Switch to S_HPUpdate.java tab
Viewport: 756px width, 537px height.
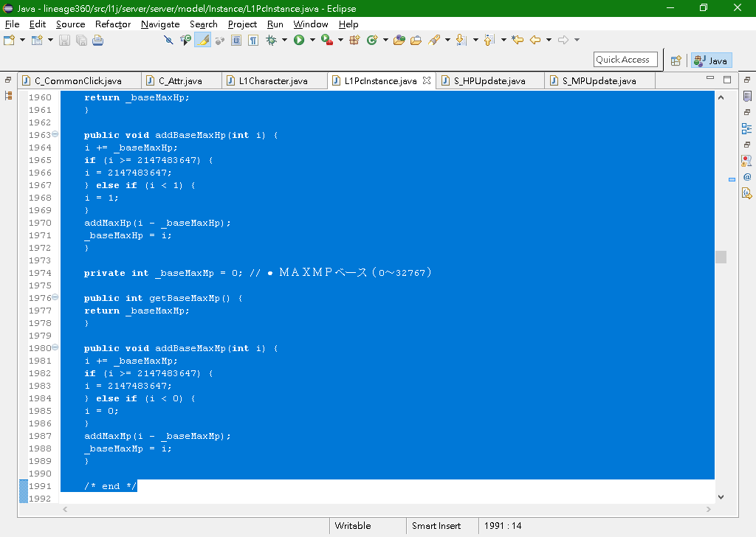489,81
